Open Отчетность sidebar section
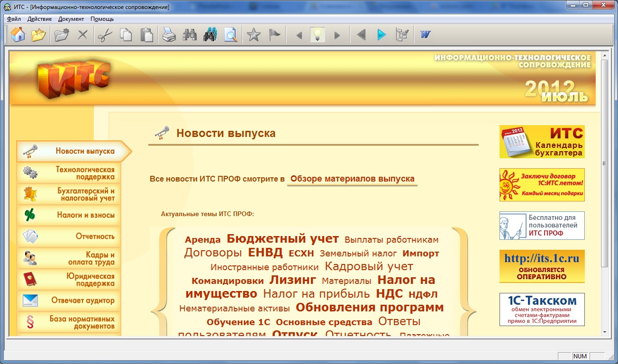618x364 pixels. pos(69,237)
